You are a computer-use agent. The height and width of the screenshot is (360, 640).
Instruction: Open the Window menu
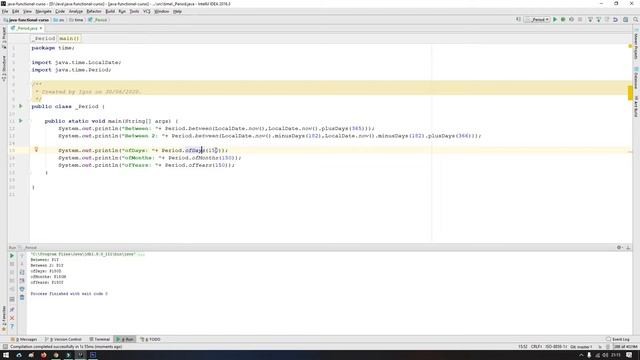(x=162, y=11)
